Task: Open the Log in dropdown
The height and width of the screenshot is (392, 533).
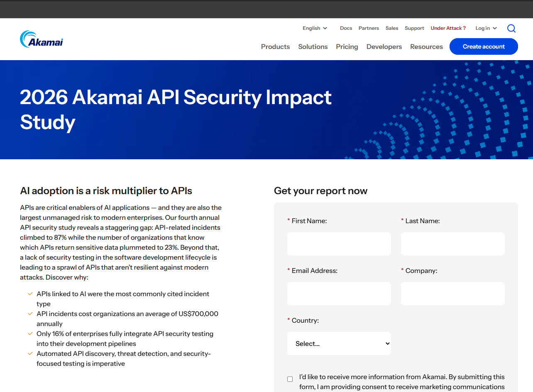Action: [x=486, y=28]
